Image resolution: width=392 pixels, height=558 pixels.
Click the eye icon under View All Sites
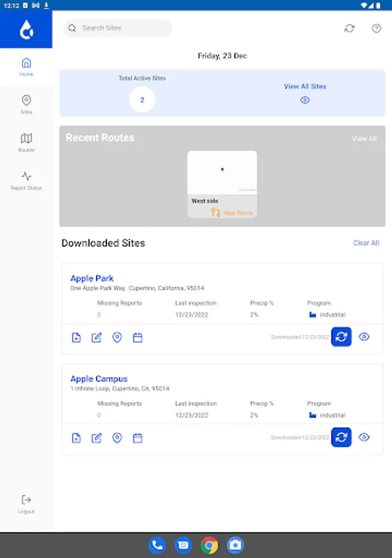coord(305,100)
